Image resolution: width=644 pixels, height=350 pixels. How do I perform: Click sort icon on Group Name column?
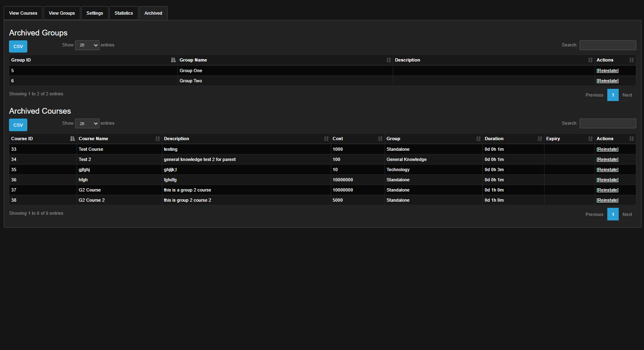point(389,60)
